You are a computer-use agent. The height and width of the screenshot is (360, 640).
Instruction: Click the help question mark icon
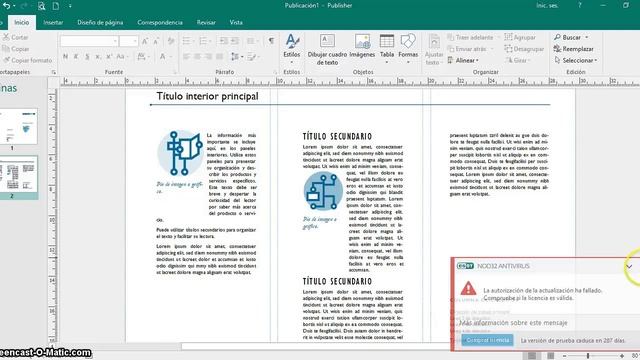coord(580,6)
